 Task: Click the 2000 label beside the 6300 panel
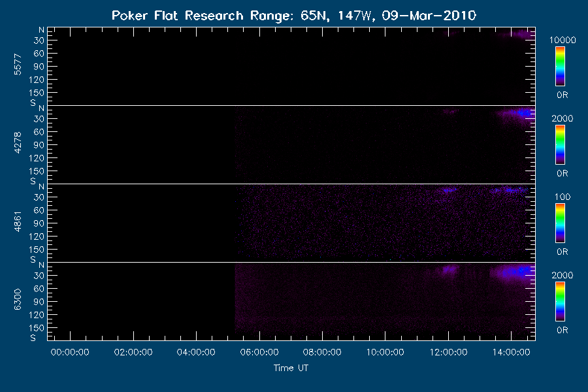click(563, 275)
